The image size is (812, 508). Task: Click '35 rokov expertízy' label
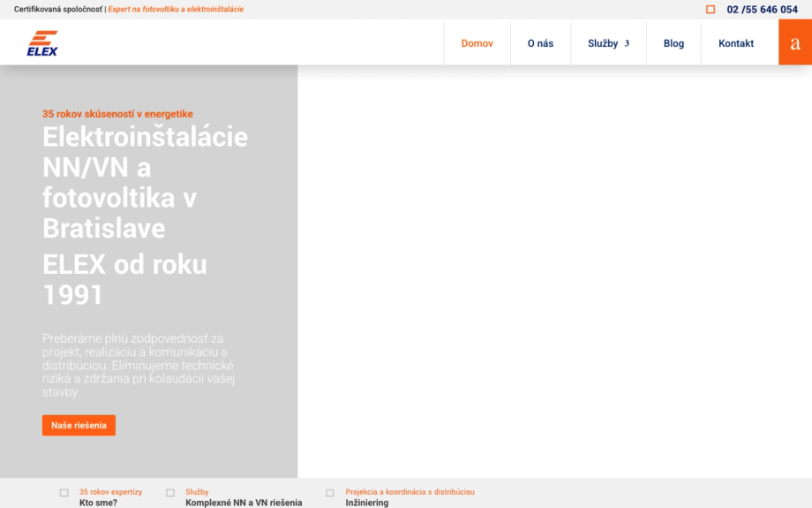(111, 492)
